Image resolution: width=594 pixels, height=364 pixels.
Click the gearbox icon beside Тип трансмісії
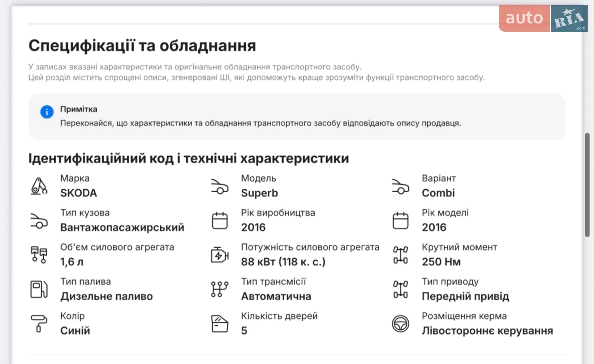tap(220, 289)
